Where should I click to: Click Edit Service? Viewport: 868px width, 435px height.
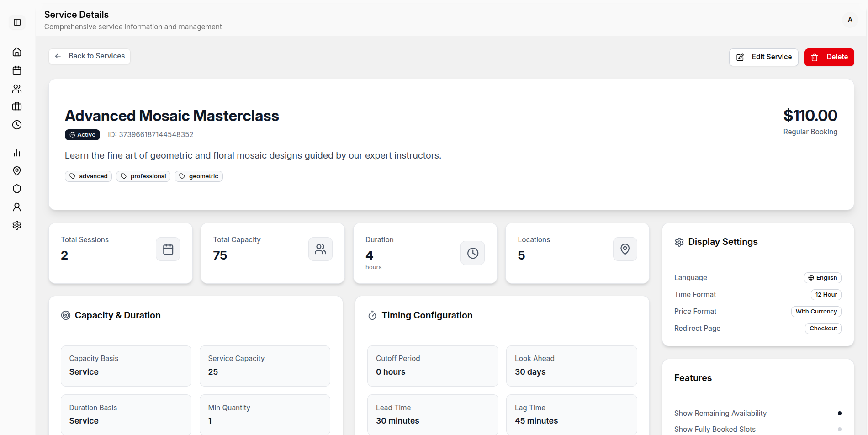click(x=763, y=57)
